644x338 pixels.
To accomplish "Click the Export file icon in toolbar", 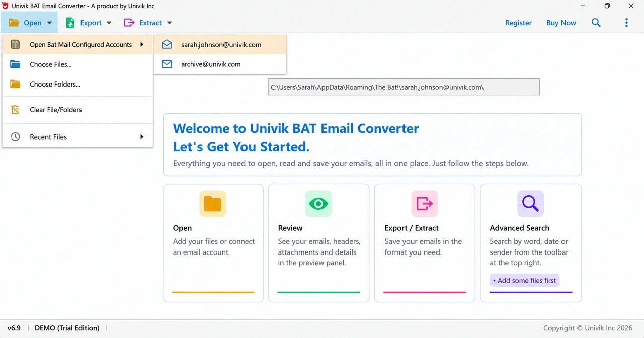I will [70, 23].
